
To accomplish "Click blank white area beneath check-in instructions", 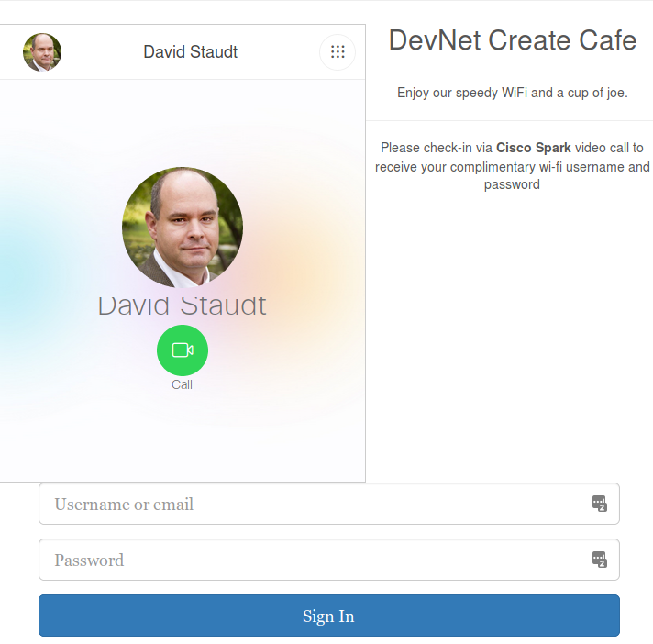I will (509, 333).
